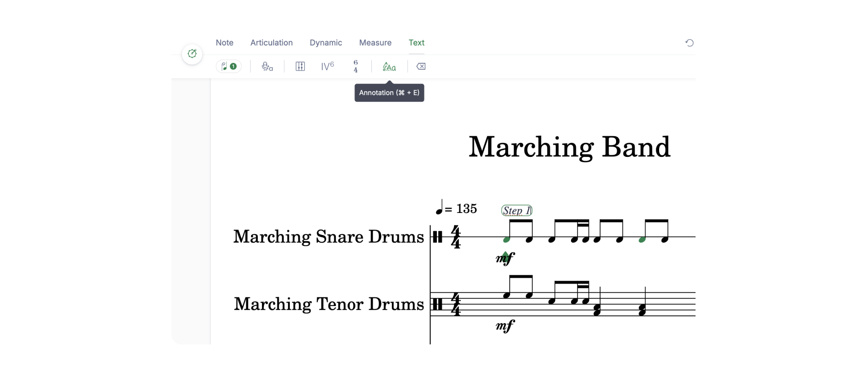The height and width of the screenshot is (377, 868).
Task: Click the snare staff 4/4 time signature
Action: pyautogui.click(x=456, y=237)
